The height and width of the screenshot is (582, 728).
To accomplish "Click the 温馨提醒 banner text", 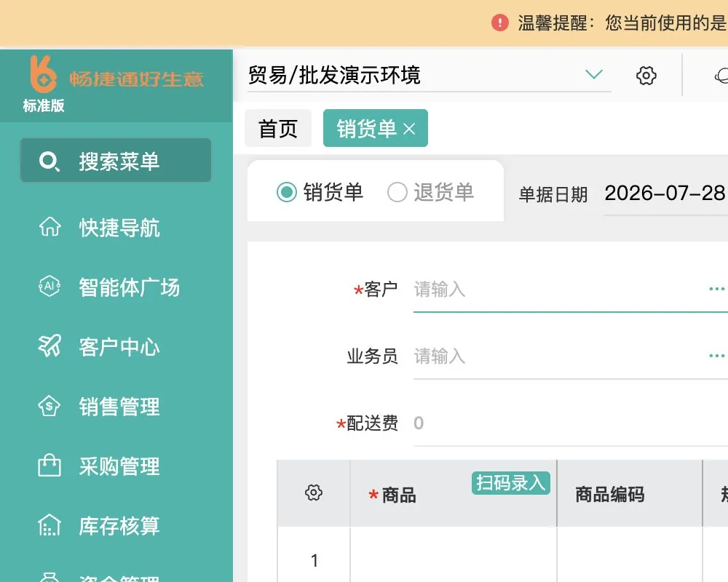I will point(622,23).
